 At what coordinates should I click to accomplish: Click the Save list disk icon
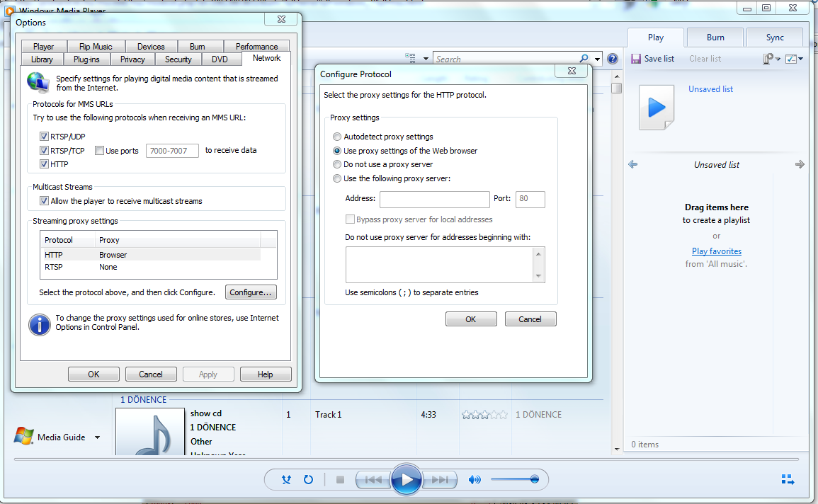point(636,59)
